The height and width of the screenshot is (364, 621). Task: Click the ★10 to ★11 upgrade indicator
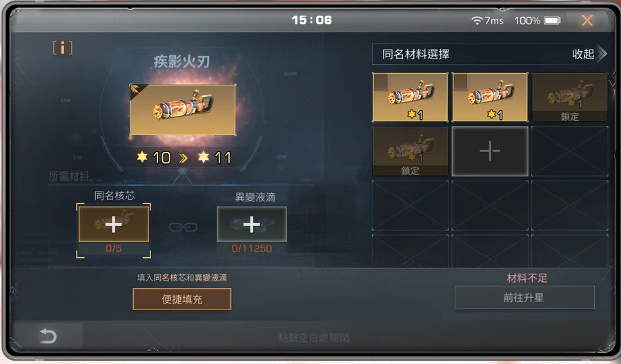184,158
